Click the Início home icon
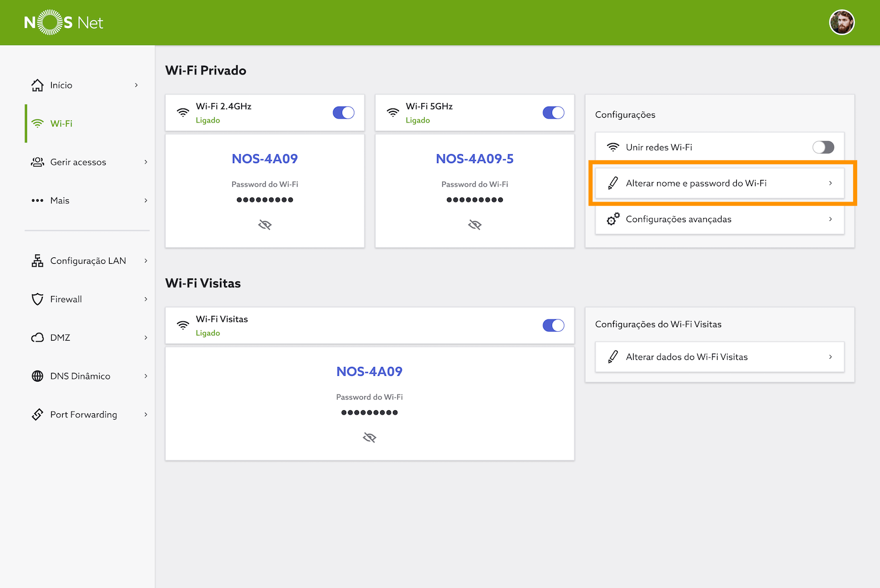Image resolution: width=880 pixels, height=588 pixels. [x=38, y=86]
